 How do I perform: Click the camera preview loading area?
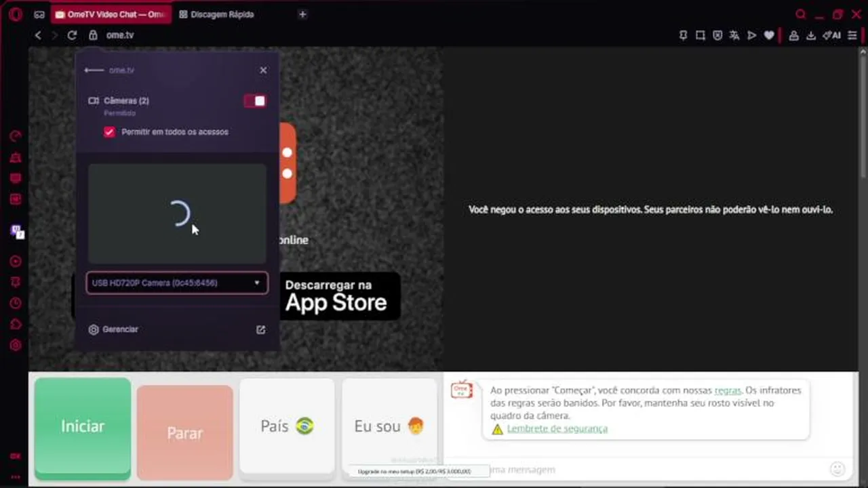point(177,213)
